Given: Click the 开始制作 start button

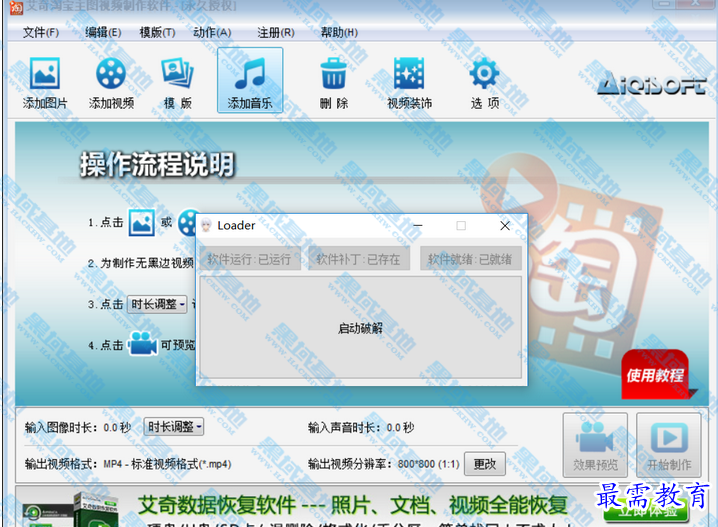Looking at the screenshot, I should 669,446.
